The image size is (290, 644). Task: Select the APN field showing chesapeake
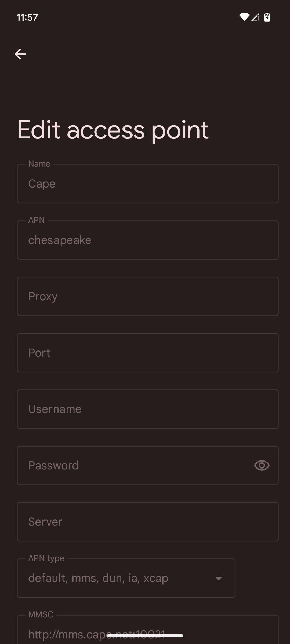point(147,240)
